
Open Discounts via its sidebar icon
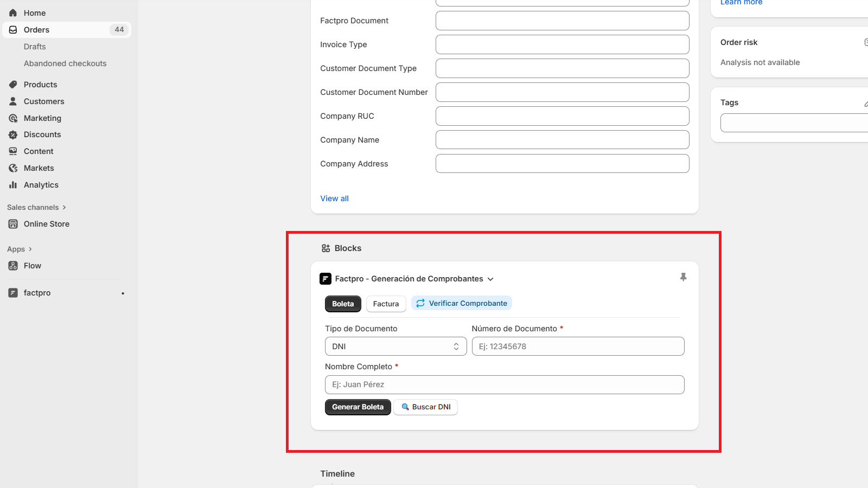click(12, 134)
